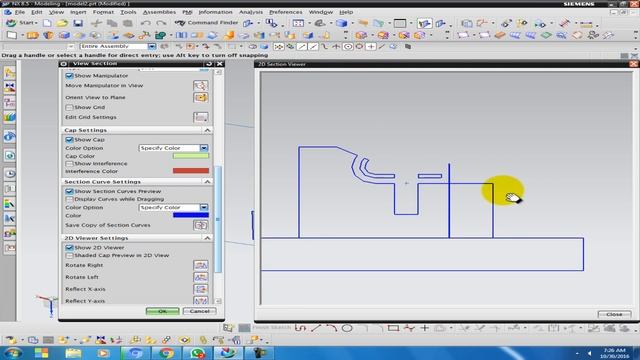Image resolution: width=640 pixels, height=360 pixels.
Task: Click the Orient View to Plane icon
Action: pyautogui.click(x=200, y=98)
